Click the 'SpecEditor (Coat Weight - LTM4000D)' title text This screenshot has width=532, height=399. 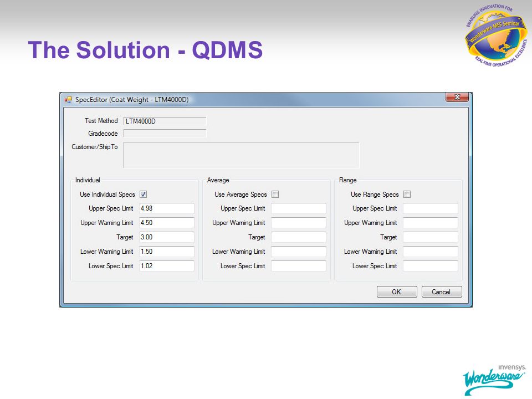pos(132,100)
